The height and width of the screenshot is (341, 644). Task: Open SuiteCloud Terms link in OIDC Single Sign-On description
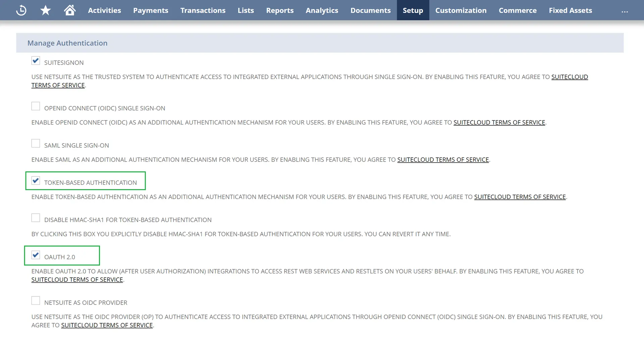tap(499, 122)
